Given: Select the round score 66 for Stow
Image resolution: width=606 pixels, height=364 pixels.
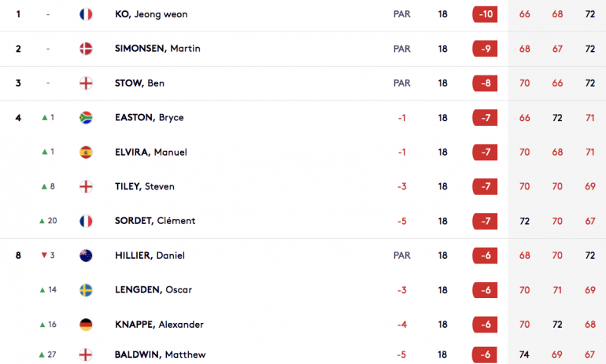Looking at the screenshot, I should point(557,83).
